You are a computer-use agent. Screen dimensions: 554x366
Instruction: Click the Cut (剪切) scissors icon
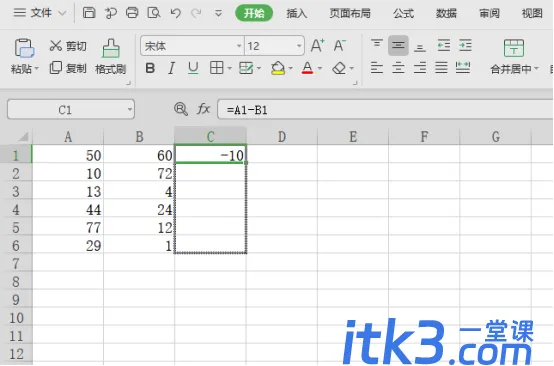[55, 46]
